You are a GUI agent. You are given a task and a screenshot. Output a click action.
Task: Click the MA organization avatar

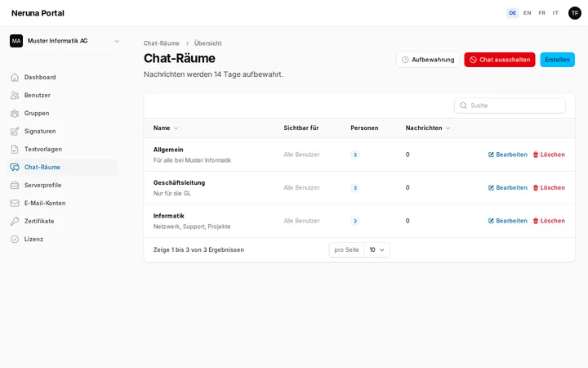tap(16, 41)
